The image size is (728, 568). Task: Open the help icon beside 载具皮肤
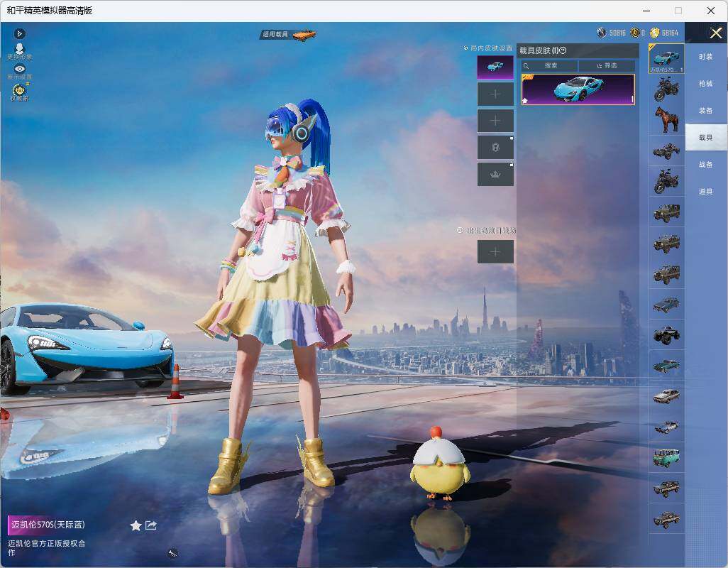coord(563,50)
